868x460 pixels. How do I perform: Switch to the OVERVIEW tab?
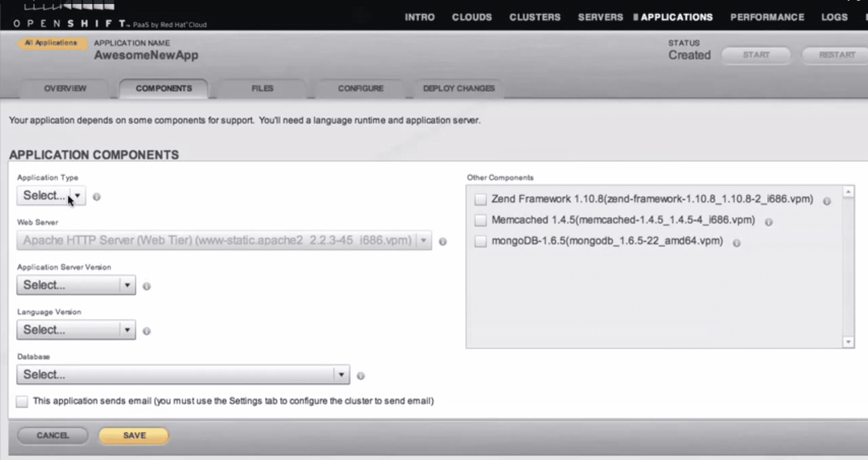(x=65, y=89)
